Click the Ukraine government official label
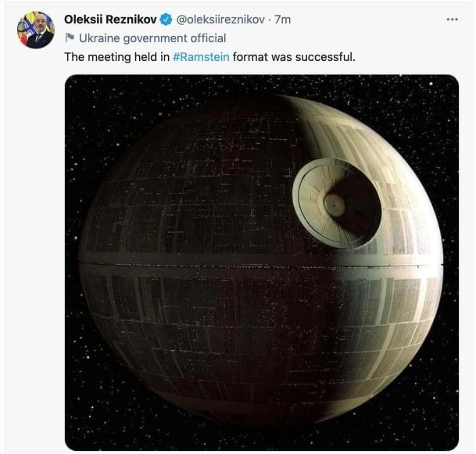The height and width of the screenshot is (454, 476). pos(152,38)
